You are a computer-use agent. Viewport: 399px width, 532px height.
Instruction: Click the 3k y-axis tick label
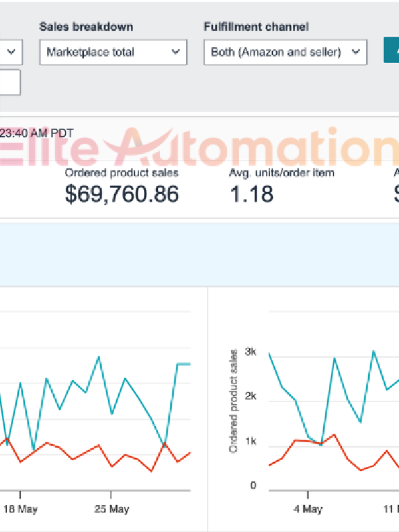pyautogui.click(x=251, y=352)
